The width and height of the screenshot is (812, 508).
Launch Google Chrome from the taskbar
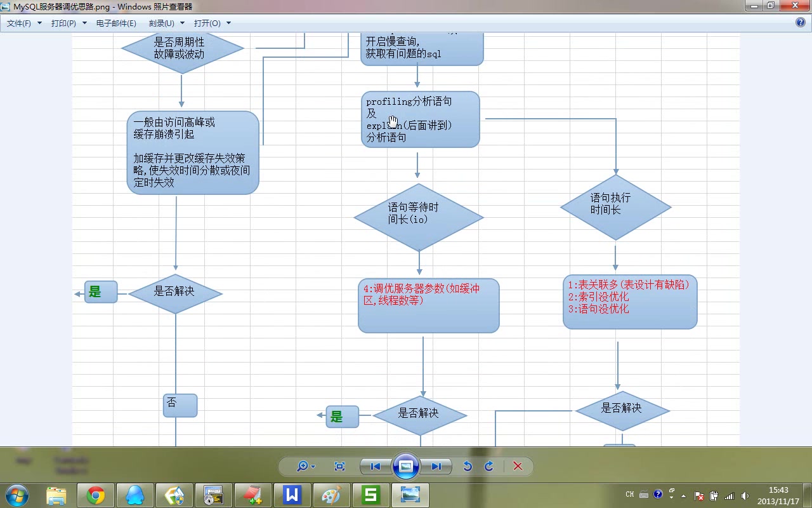(96, 495)
